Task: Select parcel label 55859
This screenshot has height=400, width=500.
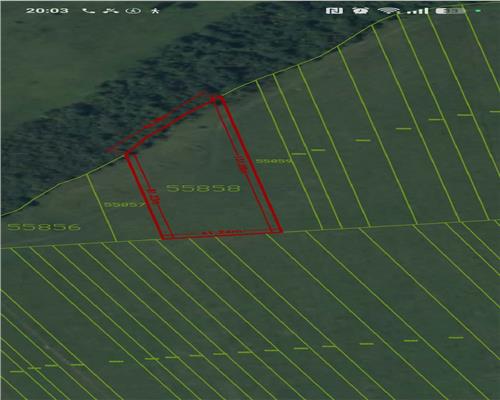Action: click(x=274, y=161)
